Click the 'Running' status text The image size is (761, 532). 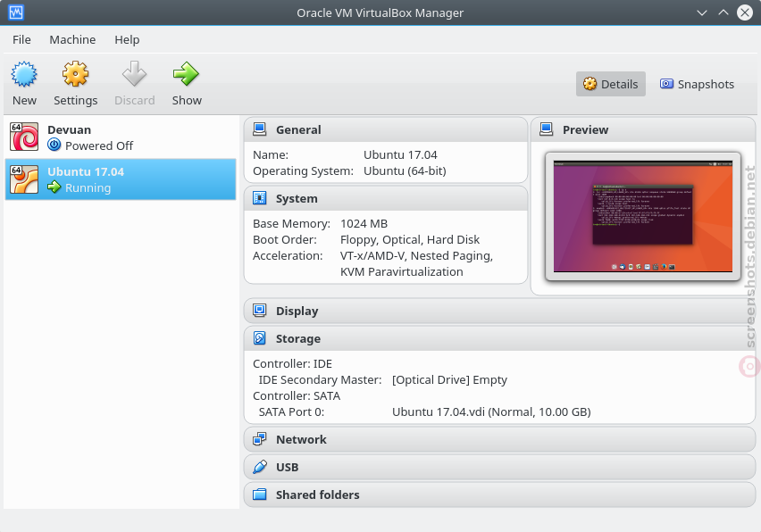88,187
